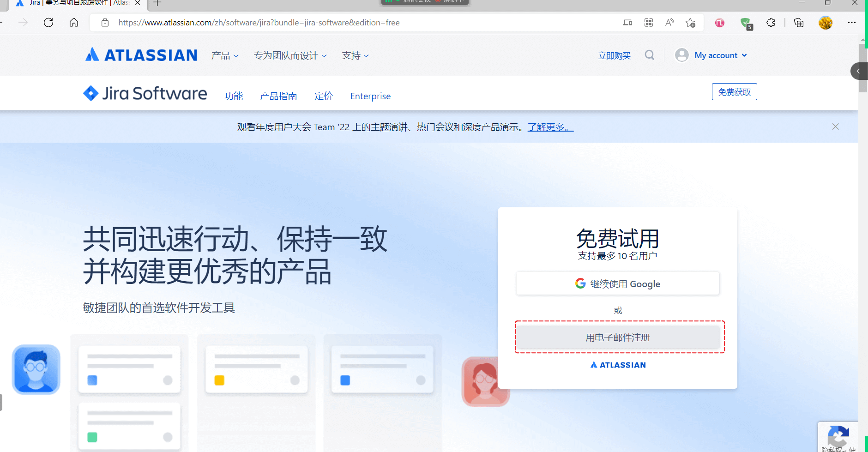This screenshot has width=868, height=452.
Task: Open the apps grid icon in address bar
Action: (649, 23)
